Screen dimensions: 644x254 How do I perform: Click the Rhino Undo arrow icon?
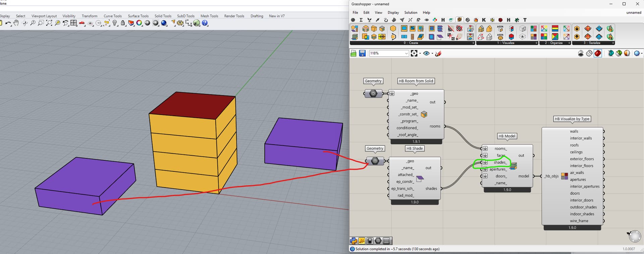(8, 23)
